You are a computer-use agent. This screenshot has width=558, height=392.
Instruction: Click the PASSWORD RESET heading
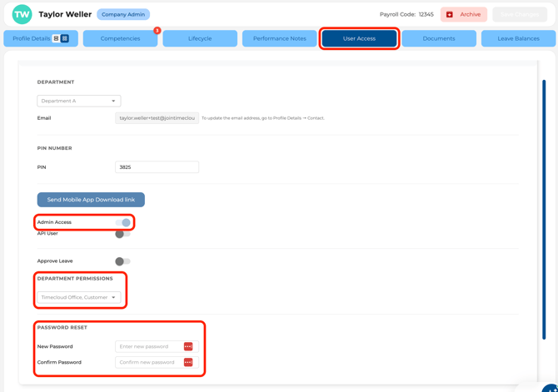(x=62, y=327)
